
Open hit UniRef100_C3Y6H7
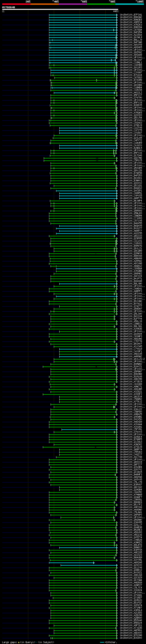pyautogui.click(x=131, y=73)
